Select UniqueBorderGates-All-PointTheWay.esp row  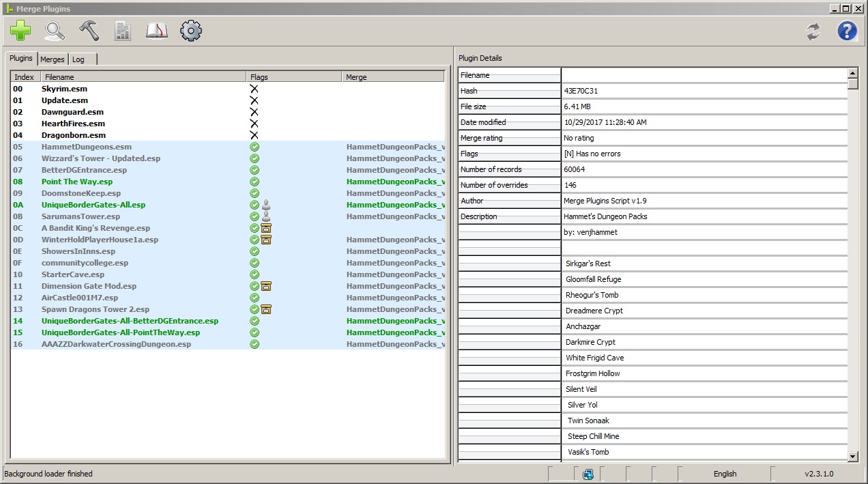point(228,332)
